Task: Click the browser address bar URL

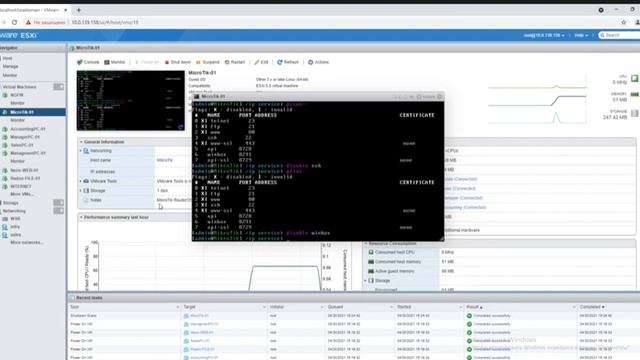Action: (105, 22)
